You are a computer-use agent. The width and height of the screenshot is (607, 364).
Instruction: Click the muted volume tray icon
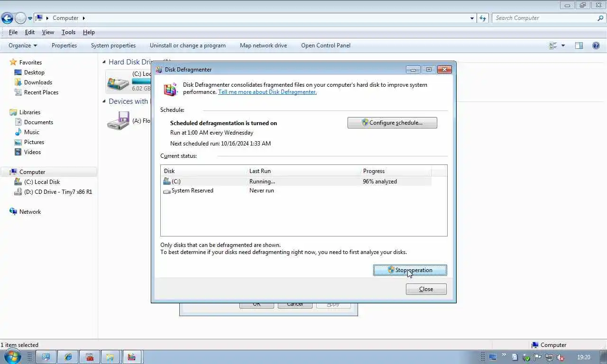(x=560, y=357)
